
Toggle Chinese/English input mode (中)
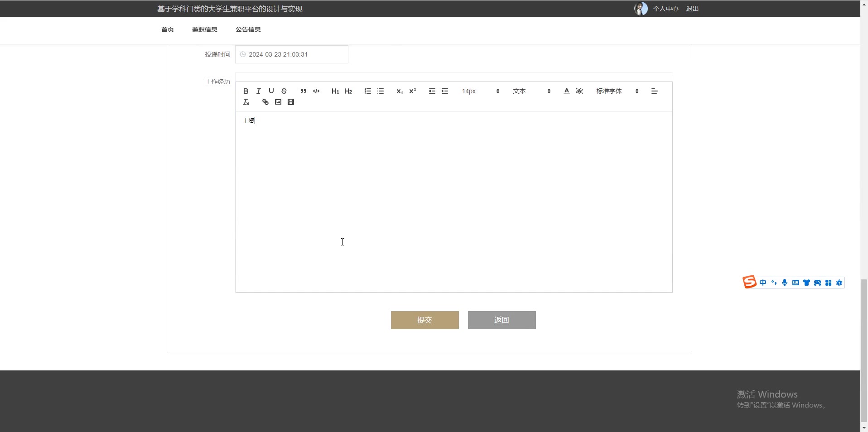point(763,283)
